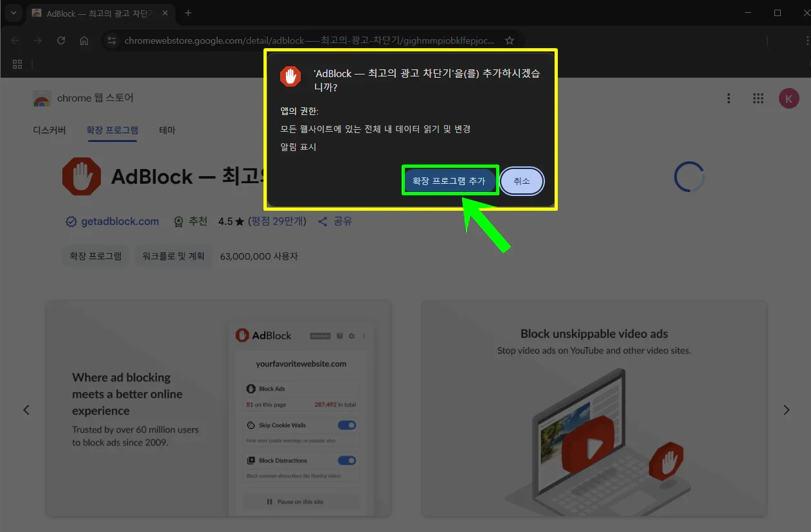Switch to the 테마 tab

click(167, 130)
